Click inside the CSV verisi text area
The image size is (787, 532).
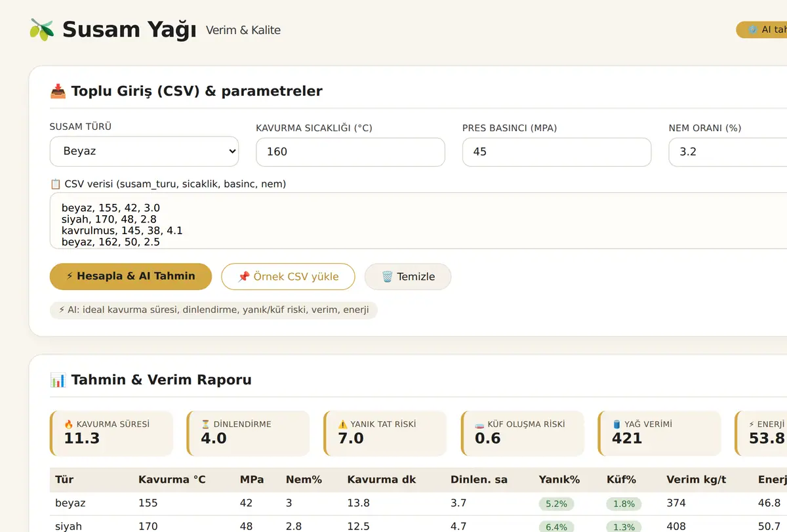pos(418,220)
